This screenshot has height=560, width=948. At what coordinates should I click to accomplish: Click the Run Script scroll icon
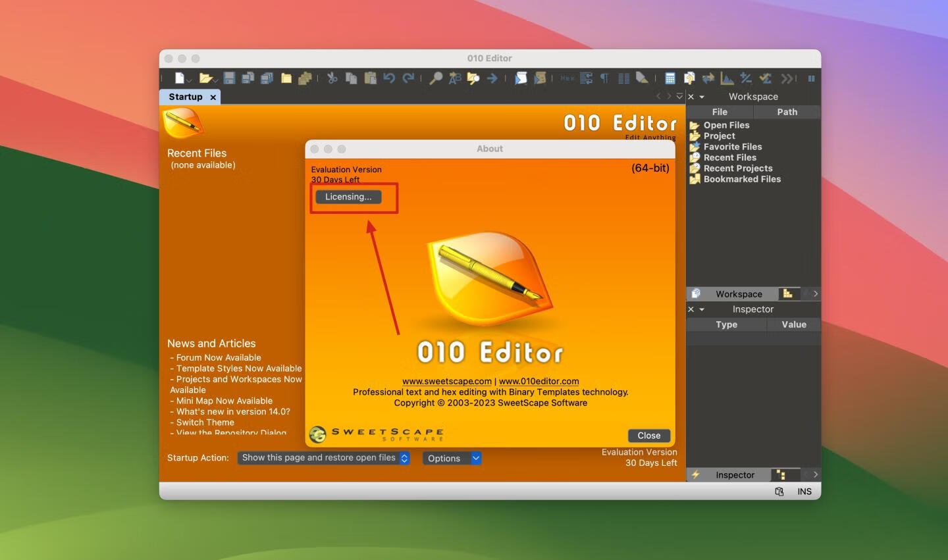[x=520, y=78]
